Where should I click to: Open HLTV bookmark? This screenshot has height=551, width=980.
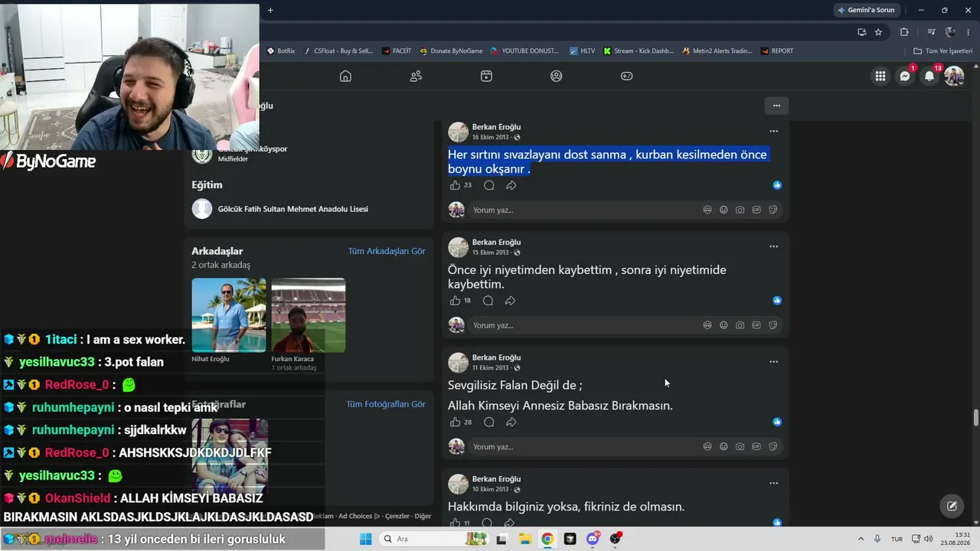pyautogui.click(x=582, y=51)
